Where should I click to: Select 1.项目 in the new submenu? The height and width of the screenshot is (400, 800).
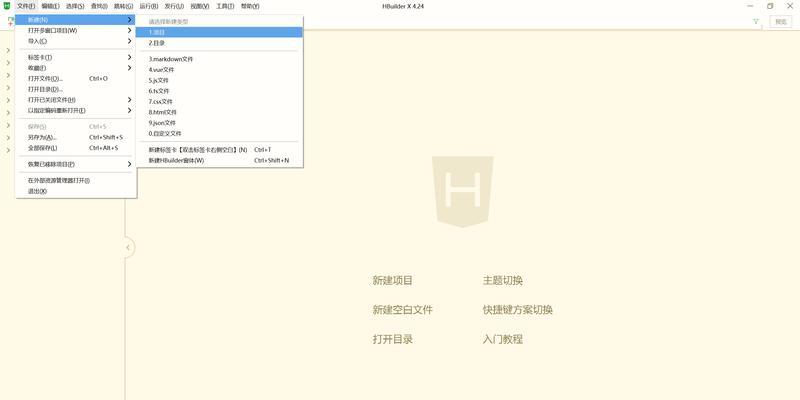pyautogui.click(x=219, y=32)
